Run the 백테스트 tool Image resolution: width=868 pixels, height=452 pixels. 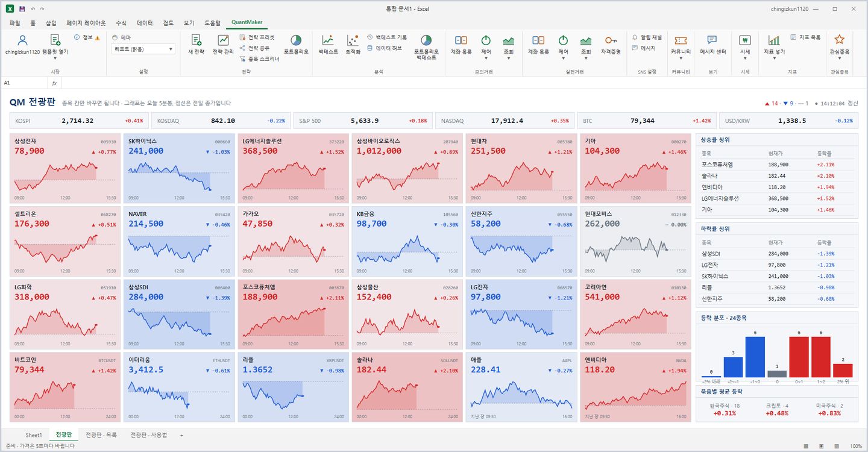328,45
